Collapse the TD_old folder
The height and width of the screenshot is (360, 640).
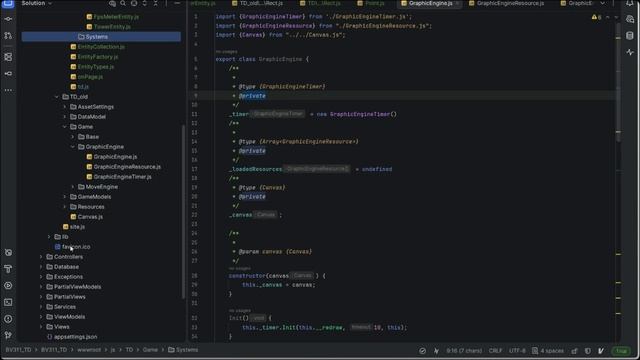point(57,97)
